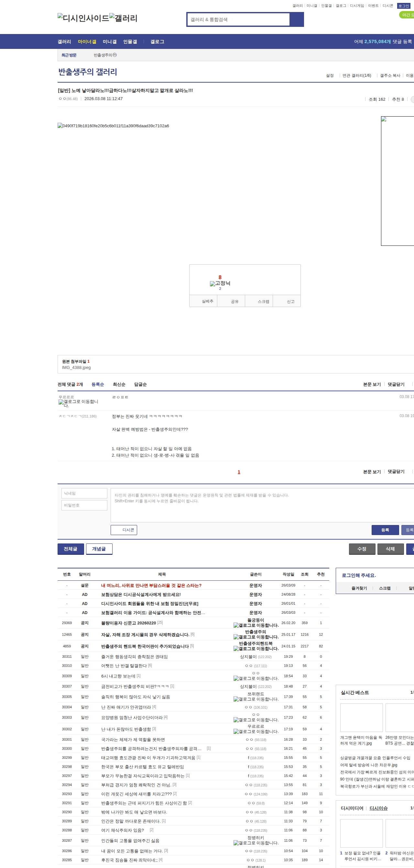Screen dimensions: 414x868
Task: Click the 신고 report button under the post
Action: [290, 302]
